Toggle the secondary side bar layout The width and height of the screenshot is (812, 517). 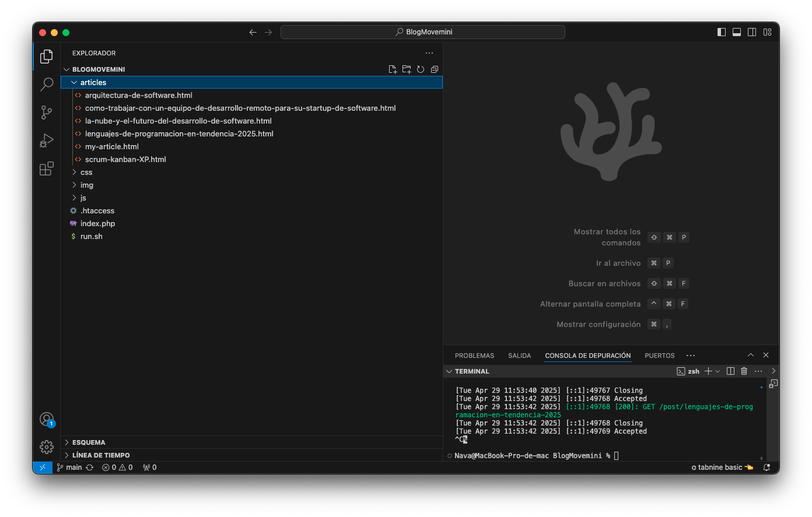pos(752,32)
